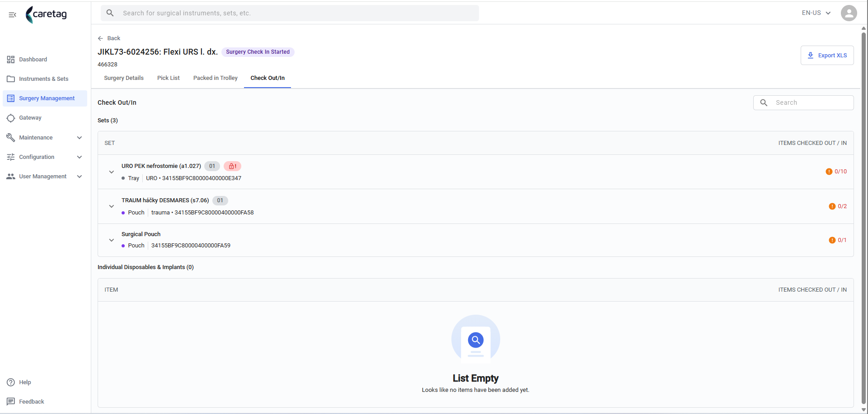The height and width of the screenshot is (414, 868).
Task: Expand the Configuration submenu chevron
Action: click(x=80, y=157)
